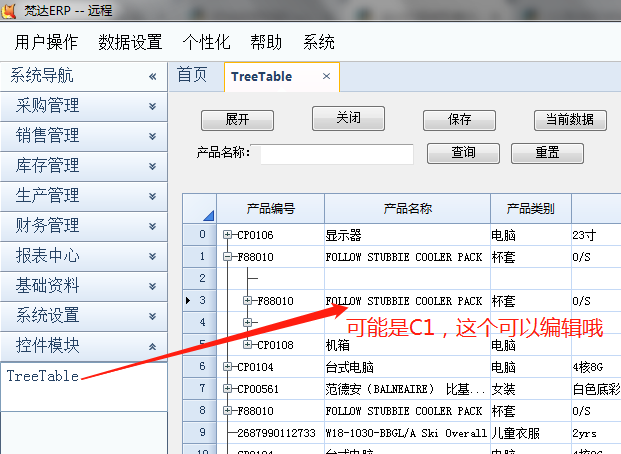Click the grid's select-all corner cell
The height and width of the screenshot is (454, 621).
point(201,209)
